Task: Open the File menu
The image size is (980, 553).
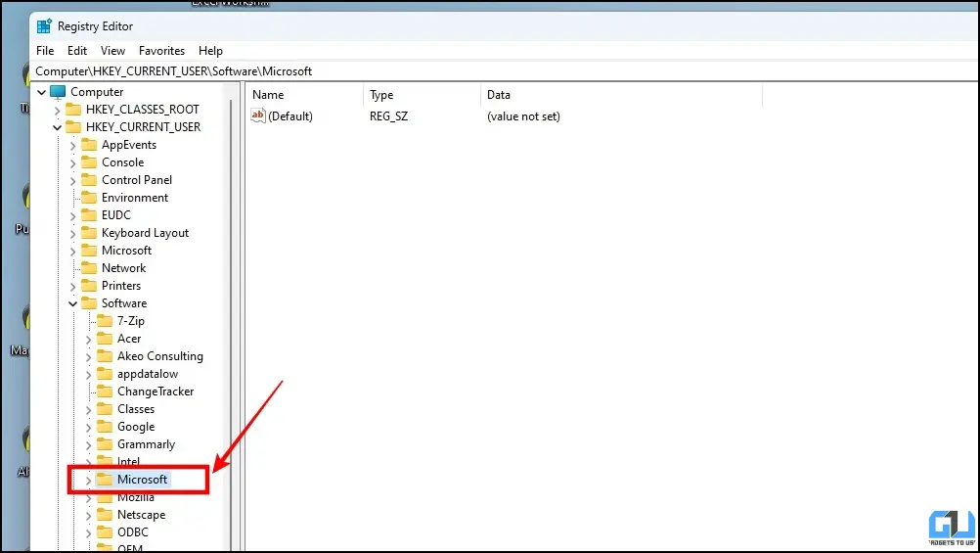Action: click(x=45, y=51)
